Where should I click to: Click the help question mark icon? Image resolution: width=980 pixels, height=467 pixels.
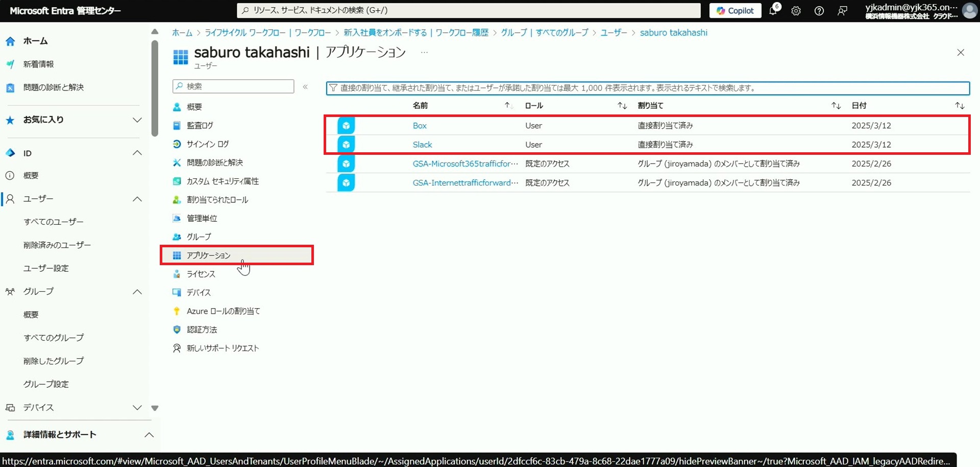coord(819,11)
